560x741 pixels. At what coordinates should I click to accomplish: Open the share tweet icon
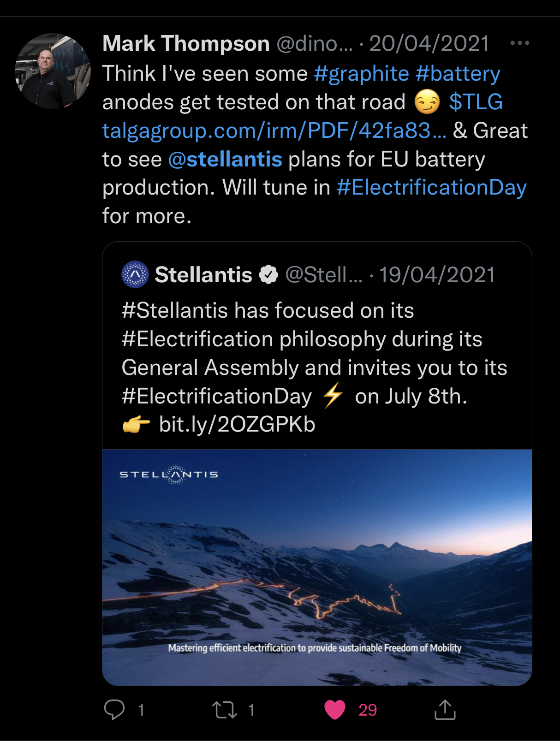[445, 710]
